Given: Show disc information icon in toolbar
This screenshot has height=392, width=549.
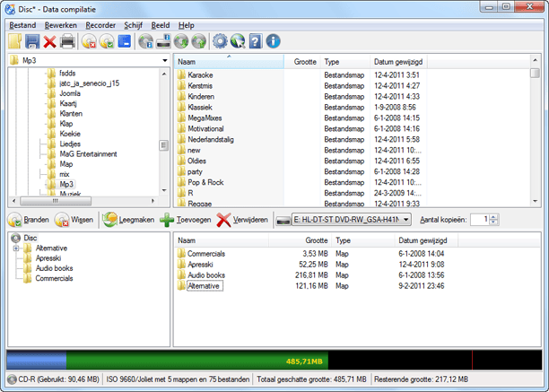Looking at the screenshot, I should (x=145, y=41).
